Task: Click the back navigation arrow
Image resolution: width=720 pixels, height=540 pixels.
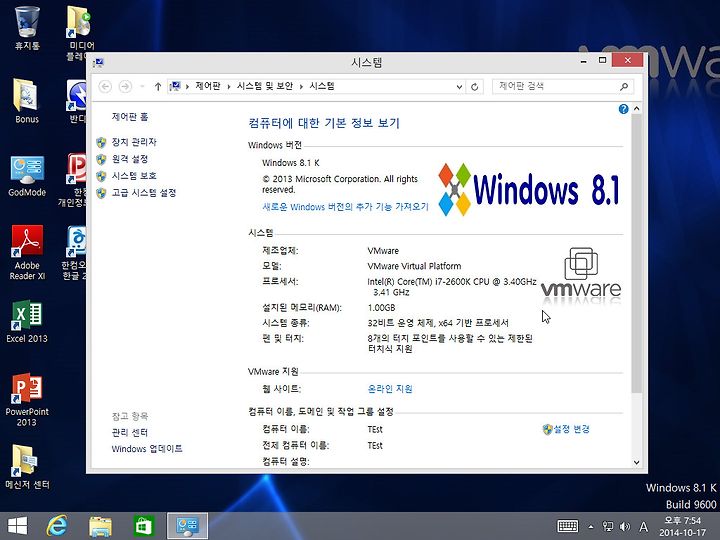Action: [x=105, y=86]
